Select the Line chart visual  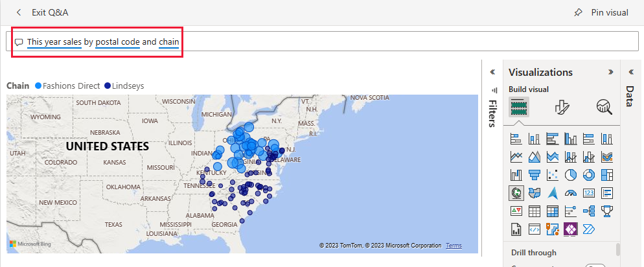tap(516, 157)
